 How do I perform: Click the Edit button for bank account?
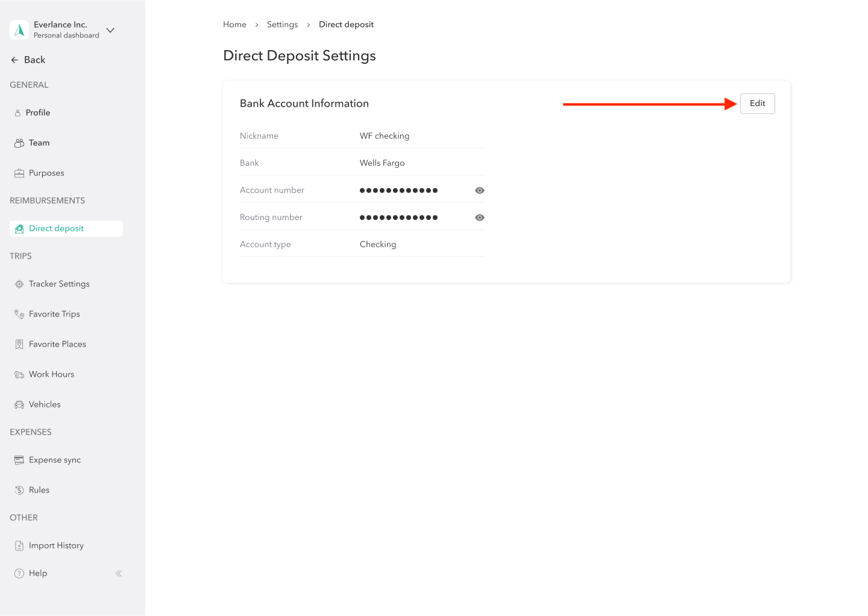coord(757,103)
